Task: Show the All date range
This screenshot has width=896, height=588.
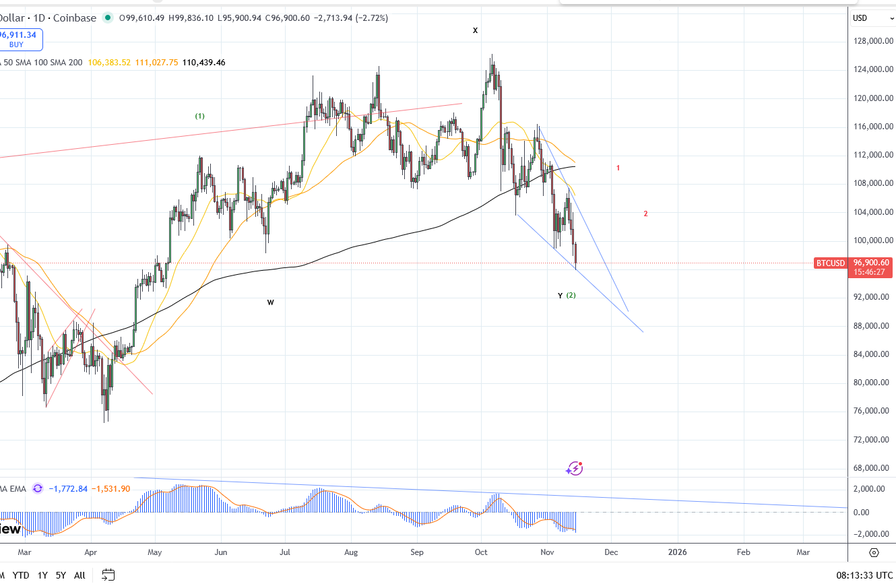Action: 79,575
